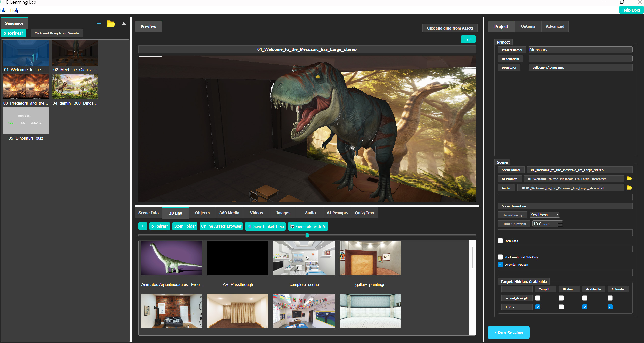Switch to the Objects tab
644x343 pixels.
tap(202, 213)
